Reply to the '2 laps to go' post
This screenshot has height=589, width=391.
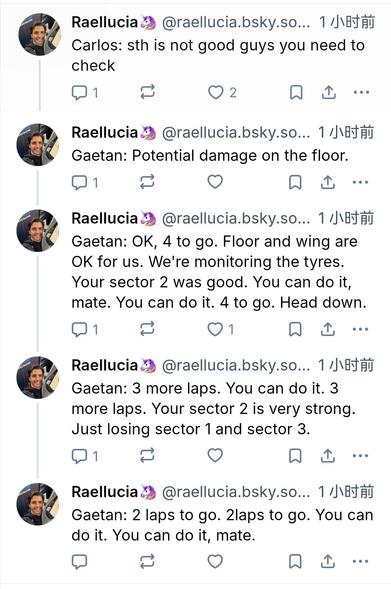click(x=79, y=562)
